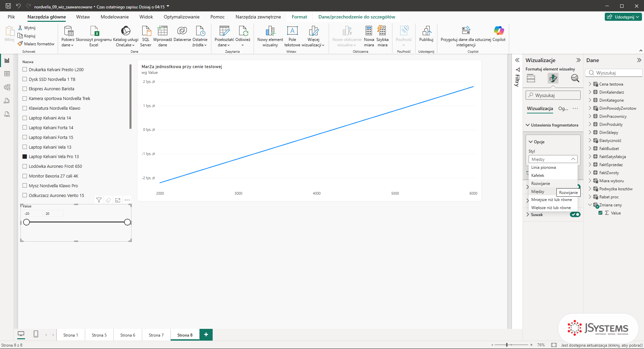Click the Publikuj icon

point(426,34)
